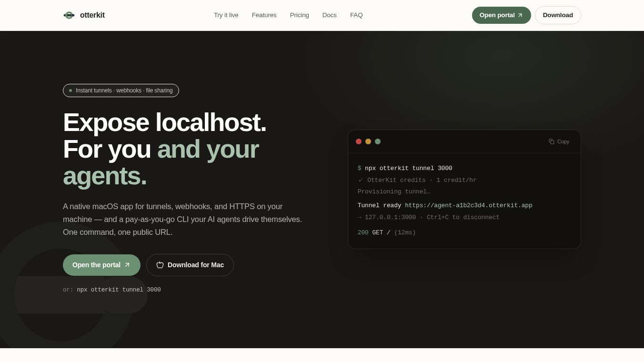Image resolution: width=644 pixels, height=362 pixels.
Task: Copy the terminal command with Copy button
Action: point(559,141)
